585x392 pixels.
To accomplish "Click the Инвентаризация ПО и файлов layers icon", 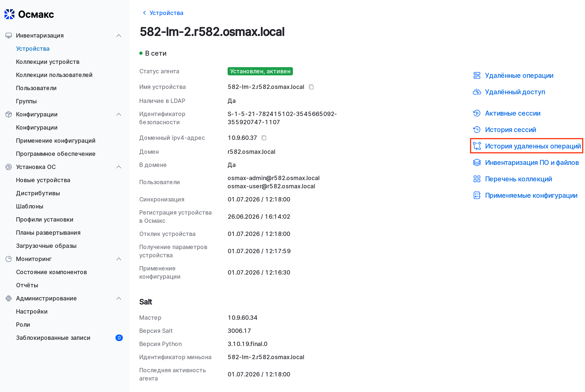I will 477,162.
